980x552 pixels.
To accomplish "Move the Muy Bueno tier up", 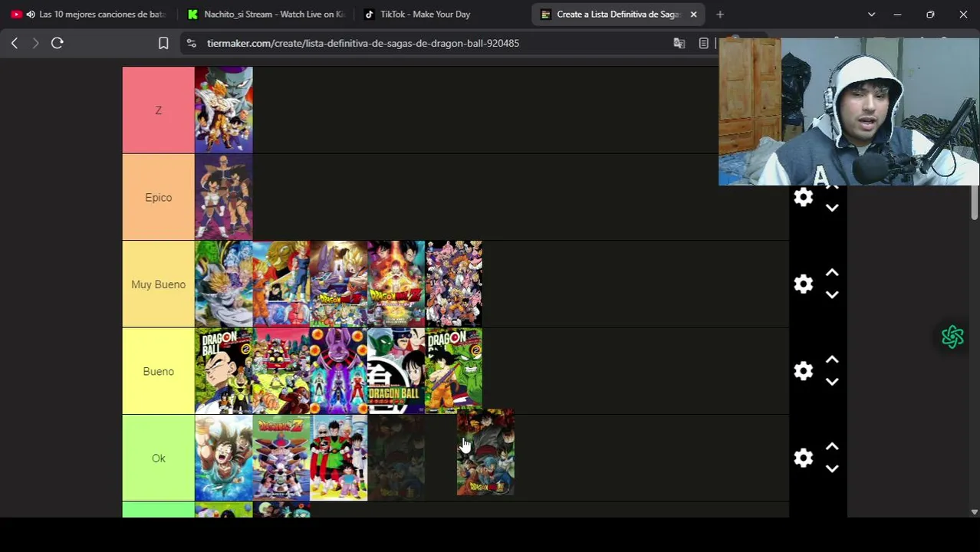I will point(832,273).
